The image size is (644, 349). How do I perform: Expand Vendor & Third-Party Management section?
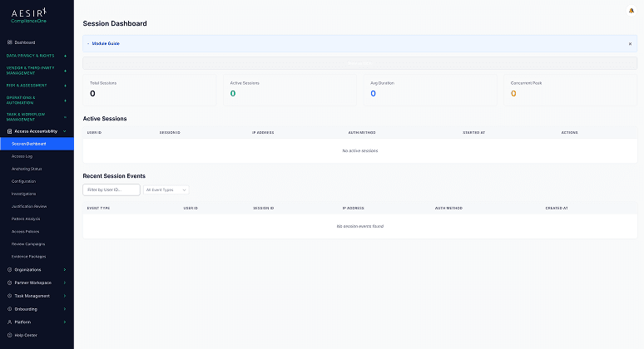pyautogui.click(x=65, y=71)
